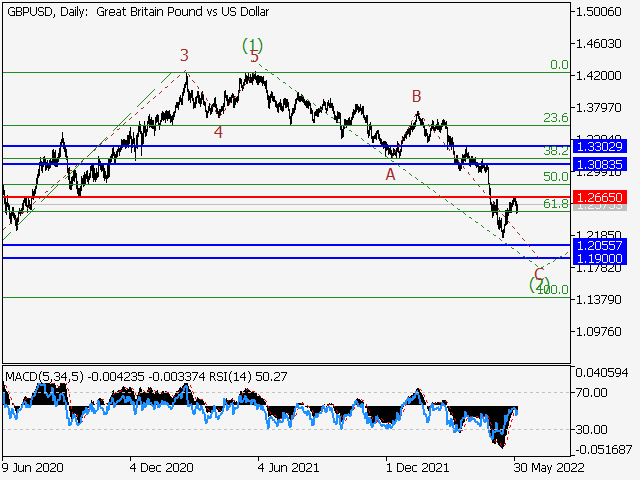Click the Fibonacci '0.0' level label
This screenshot has height=480, width=640.
click(559, 64)
